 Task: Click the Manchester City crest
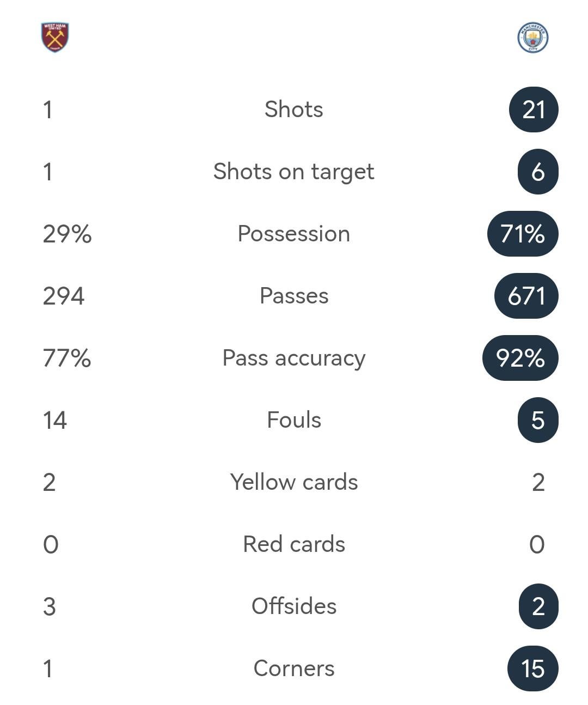(x=532, y=38)
